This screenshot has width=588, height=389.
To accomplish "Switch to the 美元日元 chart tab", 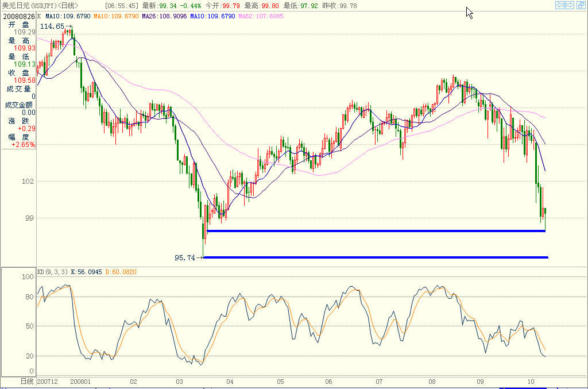I will pyautogui.click(x=14, y=5).
